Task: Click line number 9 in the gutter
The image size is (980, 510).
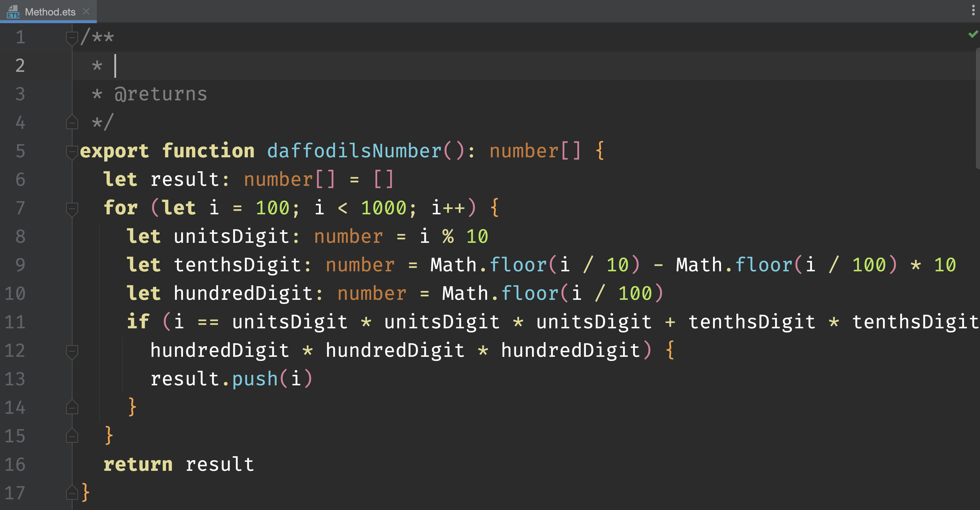Action: pos(20,265)
